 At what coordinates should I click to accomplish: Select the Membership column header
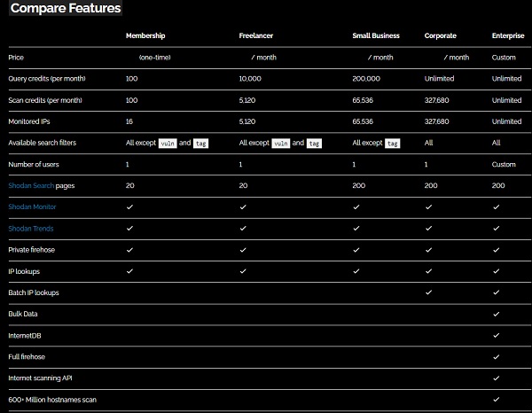[x=145, y=35]
